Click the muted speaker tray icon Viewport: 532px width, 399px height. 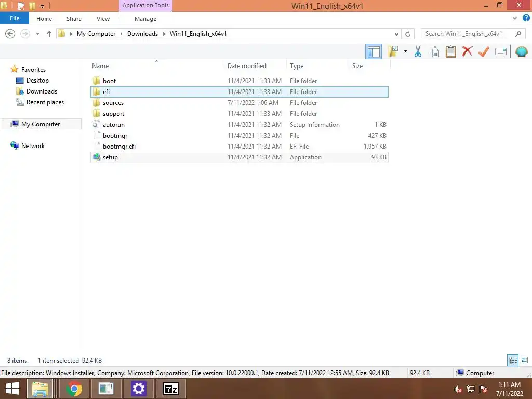(458, 389)
